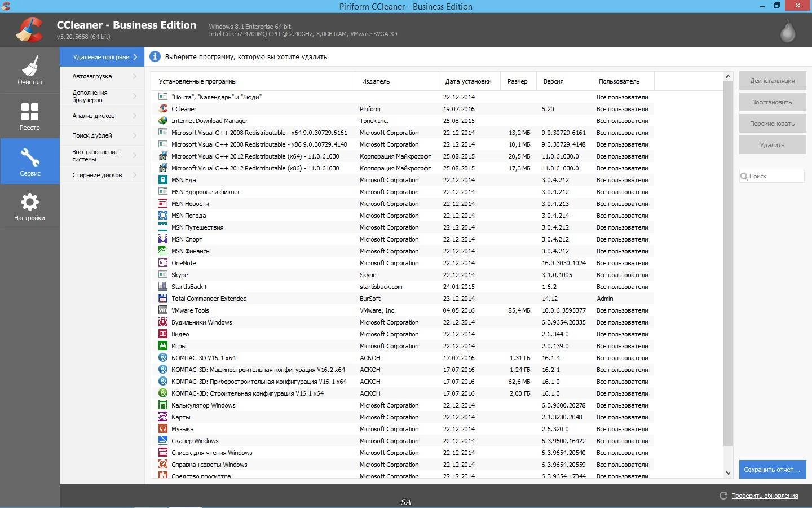Click the CCleaner logo in header
This screenshot has height=508, width=812.
tap(29, 30)
